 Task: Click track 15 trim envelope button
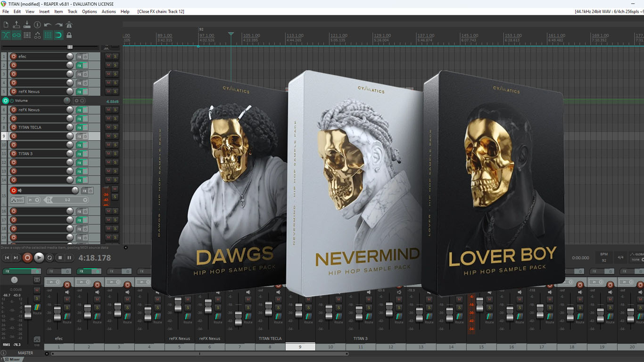point(17,200)
